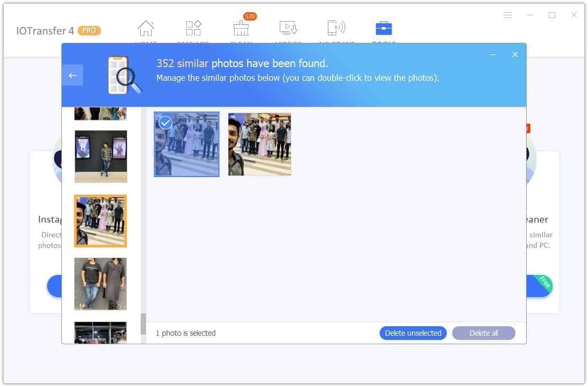Go back using the dialog's arrow button
This screenshot has width=588, height=387.
tap(72, 75)
